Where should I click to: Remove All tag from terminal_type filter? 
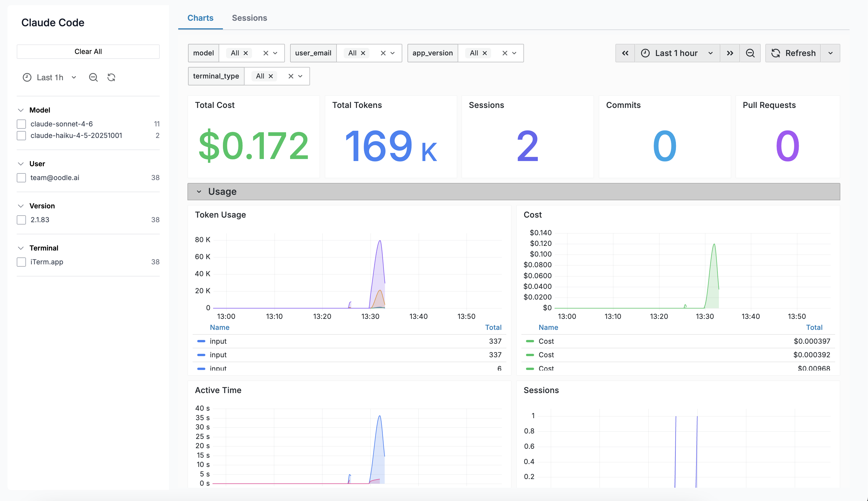271,76
